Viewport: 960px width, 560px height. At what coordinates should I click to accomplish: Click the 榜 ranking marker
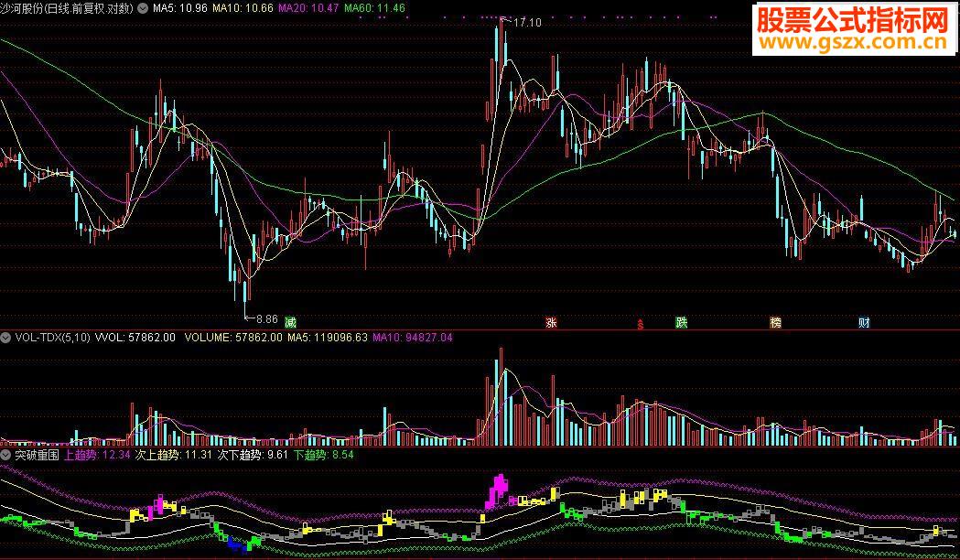[x=776, y=322]
